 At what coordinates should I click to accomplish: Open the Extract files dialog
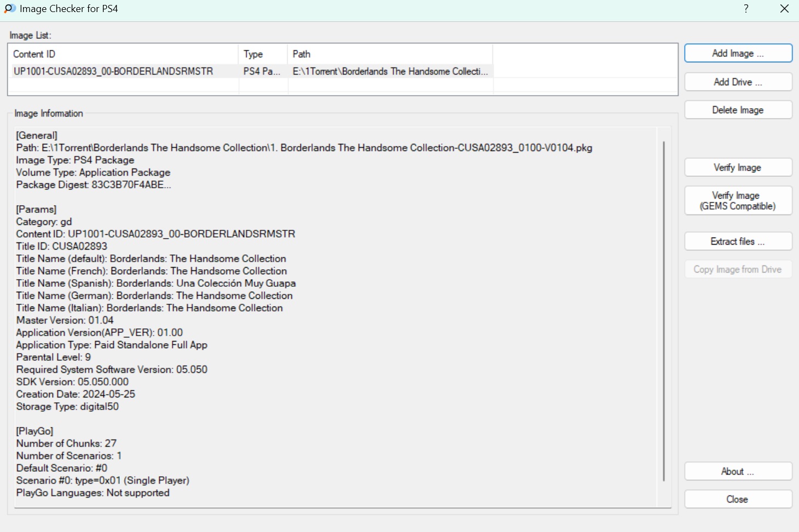738,241
